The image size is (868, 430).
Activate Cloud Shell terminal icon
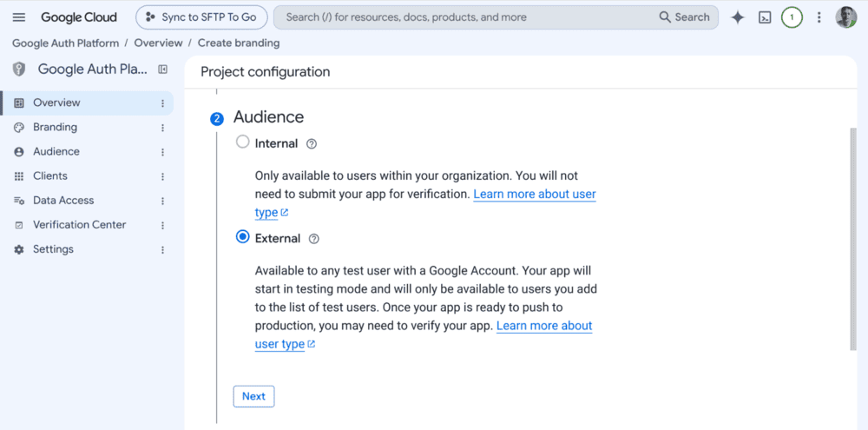click(x=765, y=17)
